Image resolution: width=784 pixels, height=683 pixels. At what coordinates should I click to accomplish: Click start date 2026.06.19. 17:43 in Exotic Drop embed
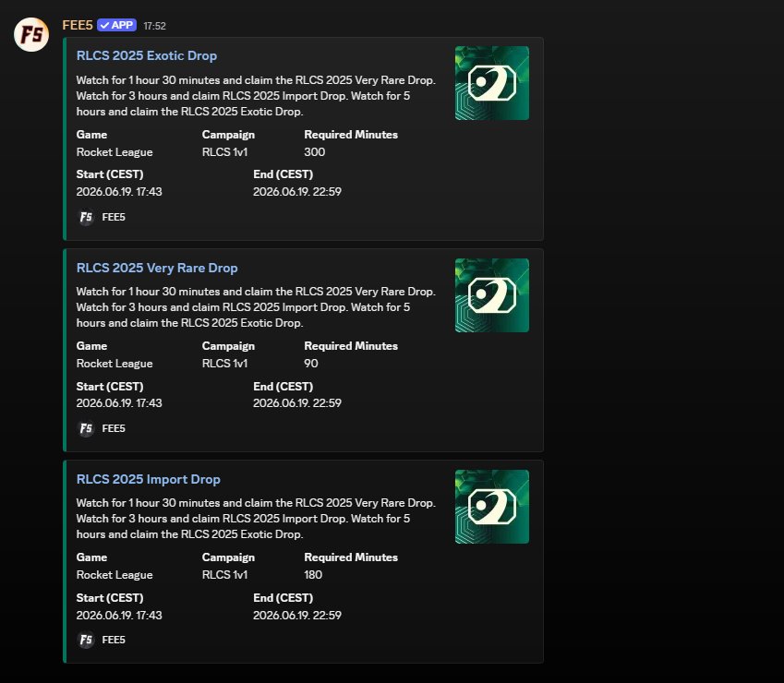[x=119, y=191]
